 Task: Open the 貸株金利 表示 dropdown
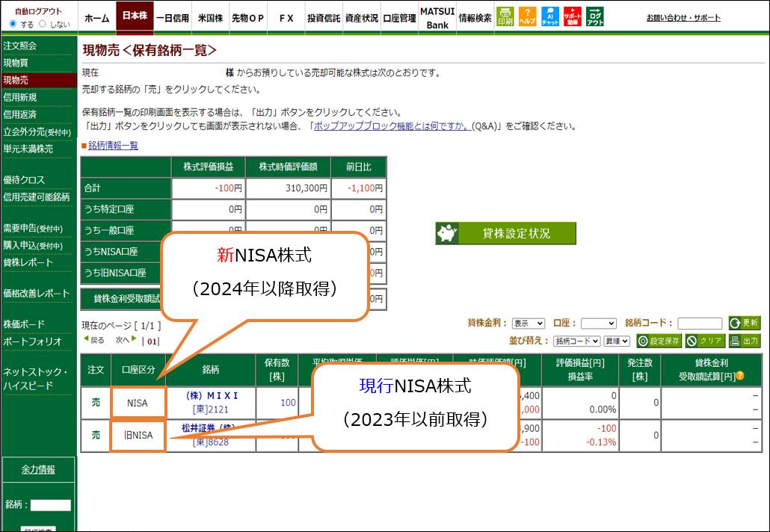pos(529,324)
